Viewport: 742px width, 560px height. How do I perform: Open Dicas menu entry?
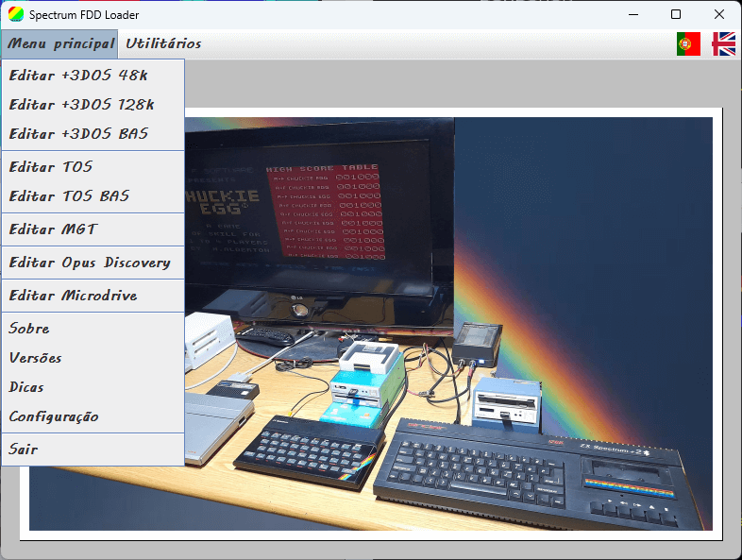click(x=93, y=387)
